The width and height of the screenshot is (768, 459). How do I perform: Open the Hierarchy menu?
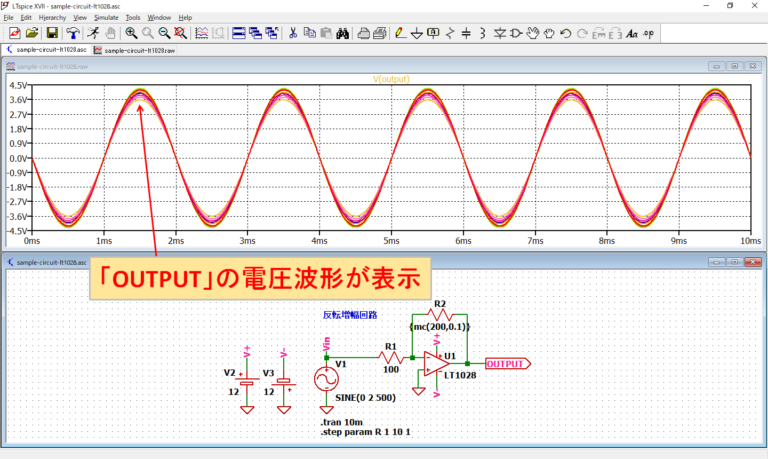[x=52, y=18]
